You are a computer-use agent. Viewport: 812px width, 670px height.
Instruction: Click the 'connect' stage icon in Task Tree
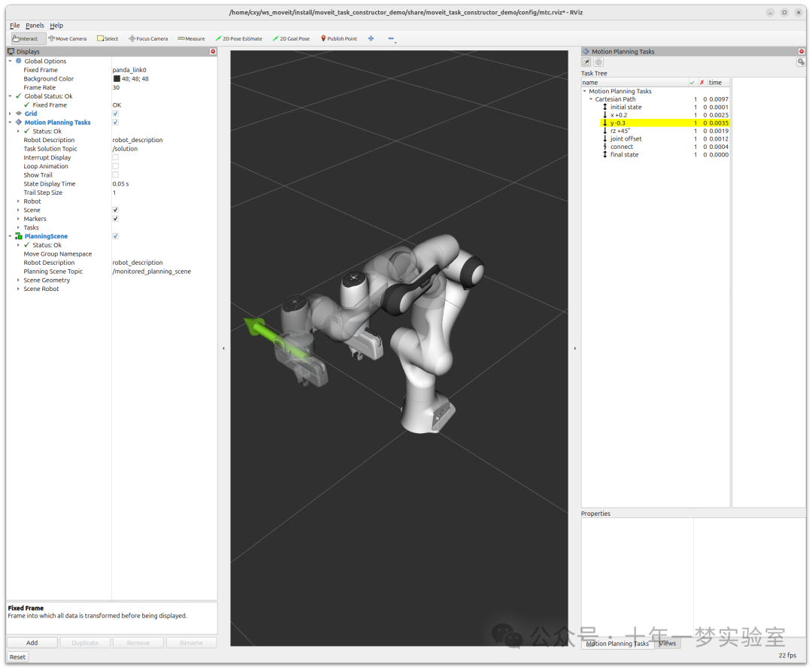pyautogui.click(x=604, y=147)
